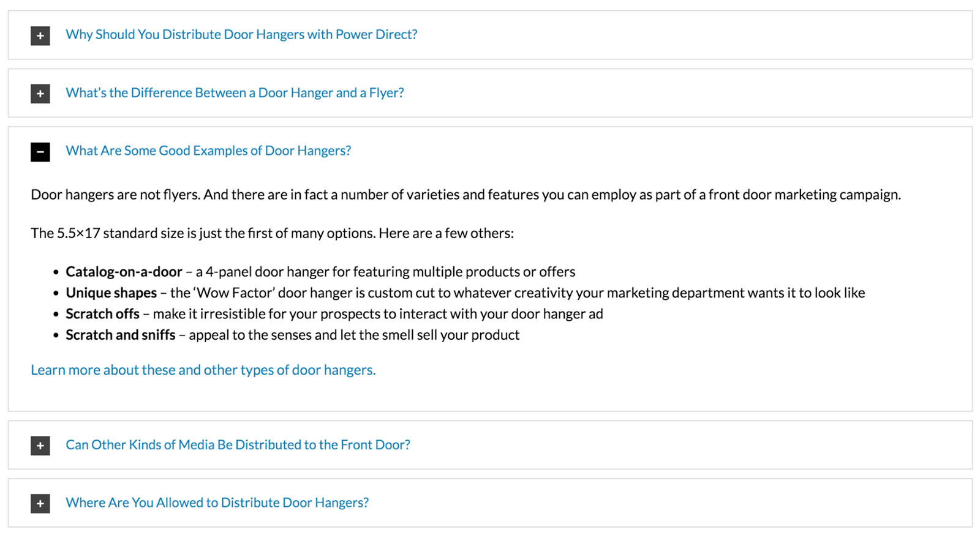
Task: Open 'Can Other Kinds of Media Be Distributed' heading
Action: (x=238, y=444)
